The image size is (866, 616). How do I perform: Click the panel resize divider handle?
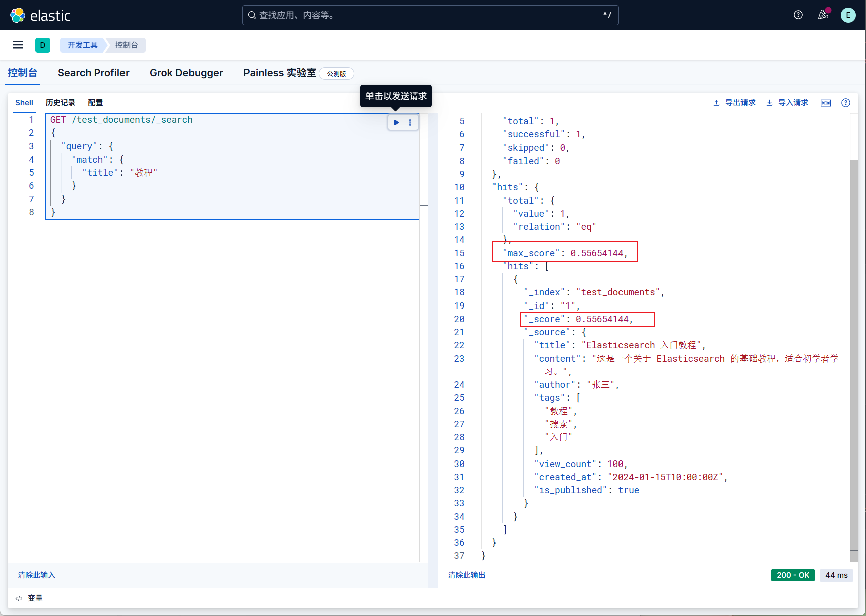coord(433,351)
